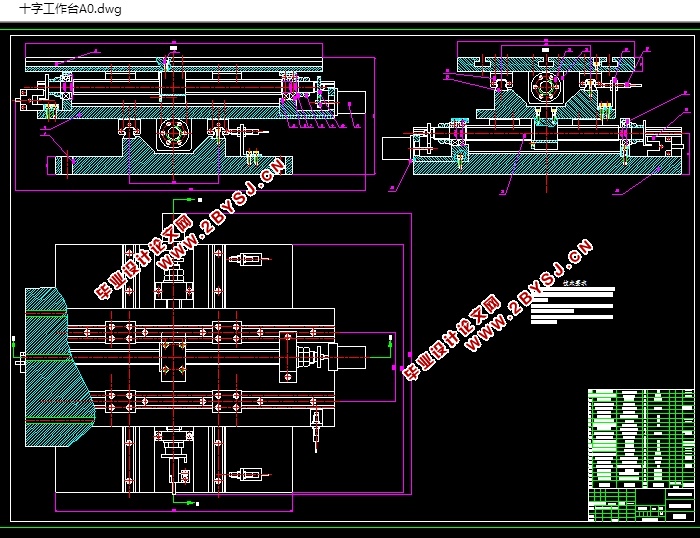
Task: Click the 技术要求 heading text
Action: point(573,284)
